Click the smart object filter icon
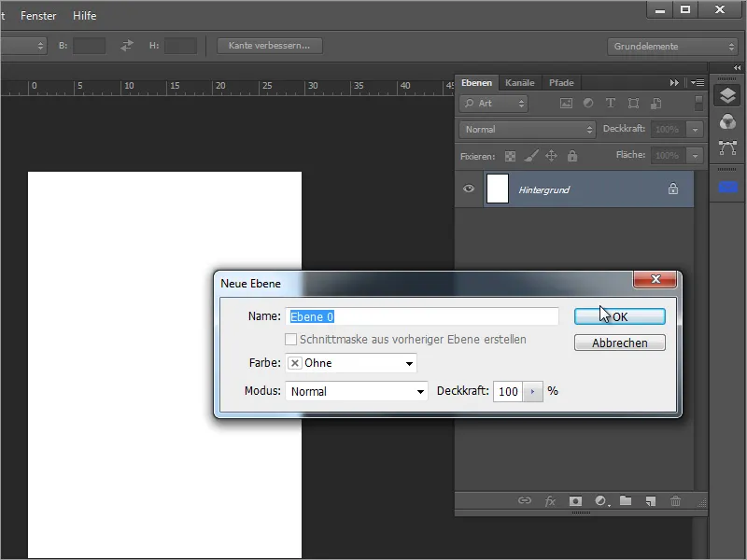 point(656,104)
